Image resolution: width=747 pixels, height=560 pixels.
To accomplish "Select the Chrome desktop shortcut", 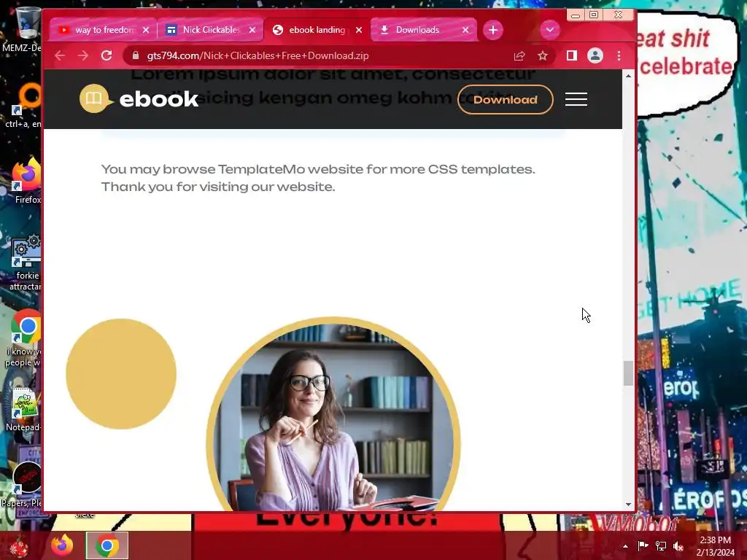I will click(25, 338).
